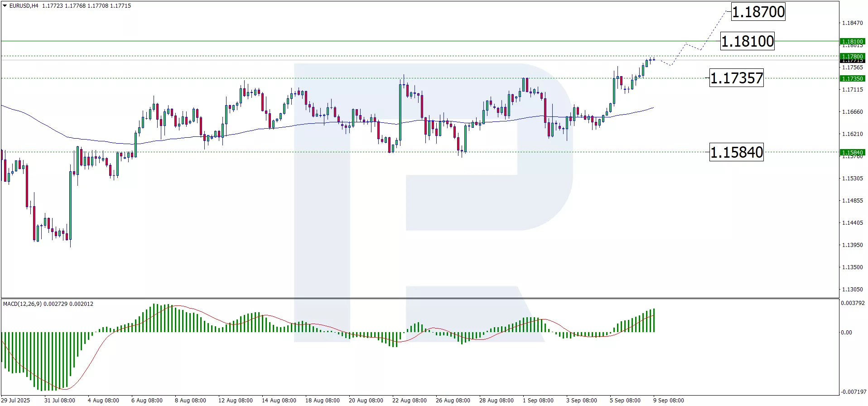Click the dropdown triangle beside EURUSD,H4
This screenshot has height=406, width=868.
click(5, 6)
